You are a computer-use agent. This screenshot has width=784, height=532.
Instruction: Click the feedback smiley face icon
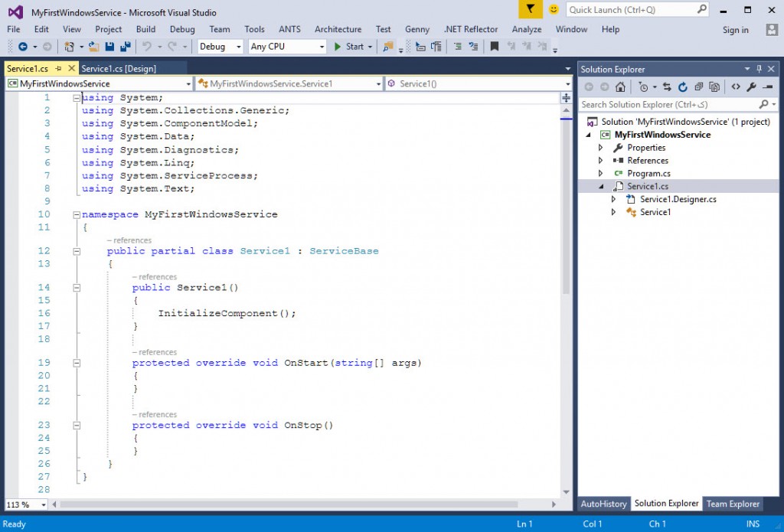click(x=554, y=9)
